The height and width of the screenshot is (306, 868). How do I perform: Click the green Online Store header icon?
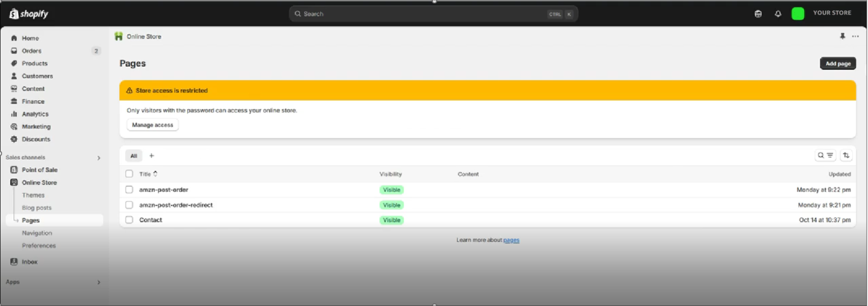click(119, 36)
